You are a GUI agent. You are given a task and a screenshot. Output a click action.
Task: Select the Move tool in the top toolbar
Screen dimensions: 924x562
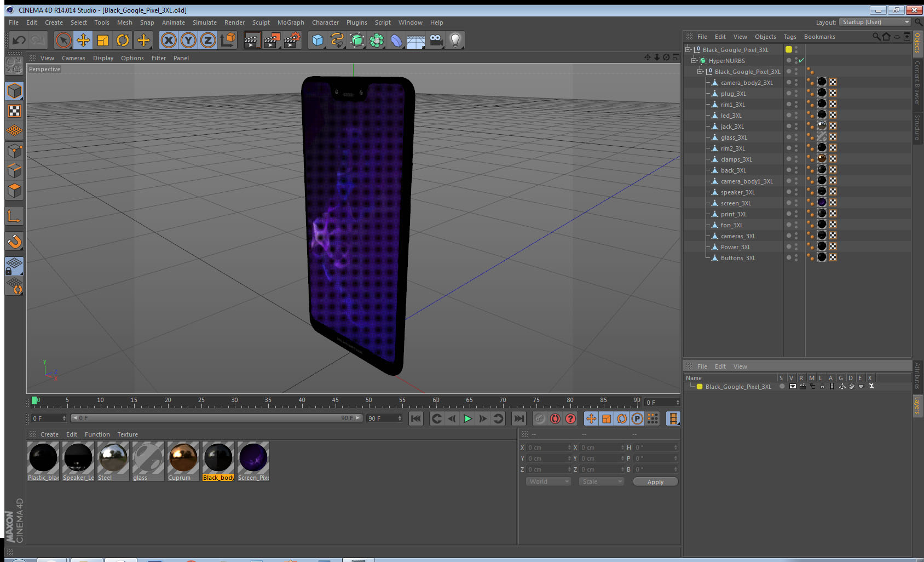pos(83,40)
